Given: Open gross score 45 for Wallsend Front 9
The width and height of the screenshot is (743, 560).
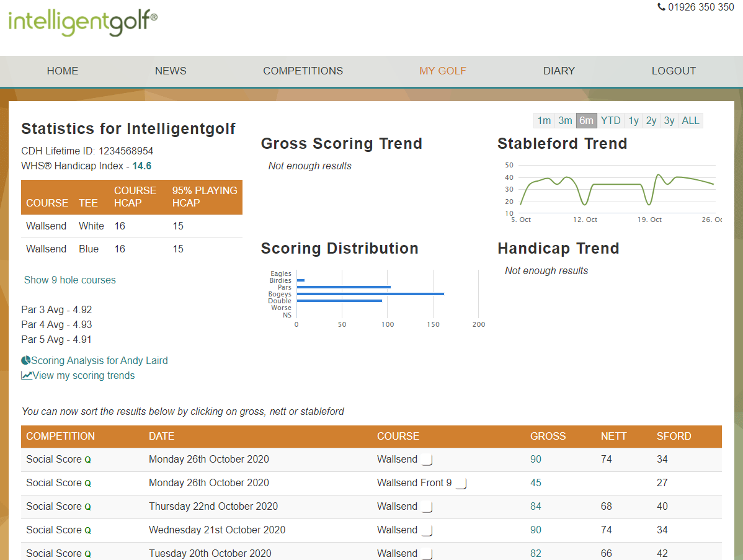Looking at the screenshot, I should click(535, 482).
